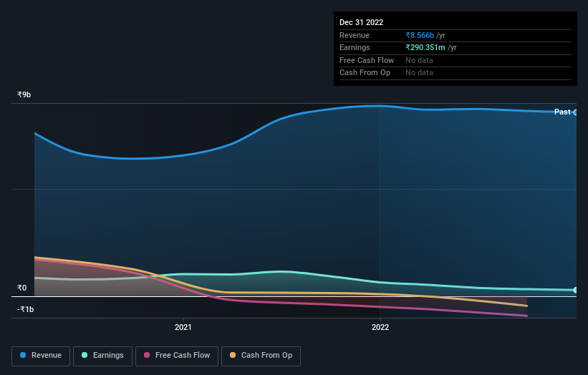Click the teal Earnings legend dot
Viewport: 588px width, 375px height.
(85, 355)
